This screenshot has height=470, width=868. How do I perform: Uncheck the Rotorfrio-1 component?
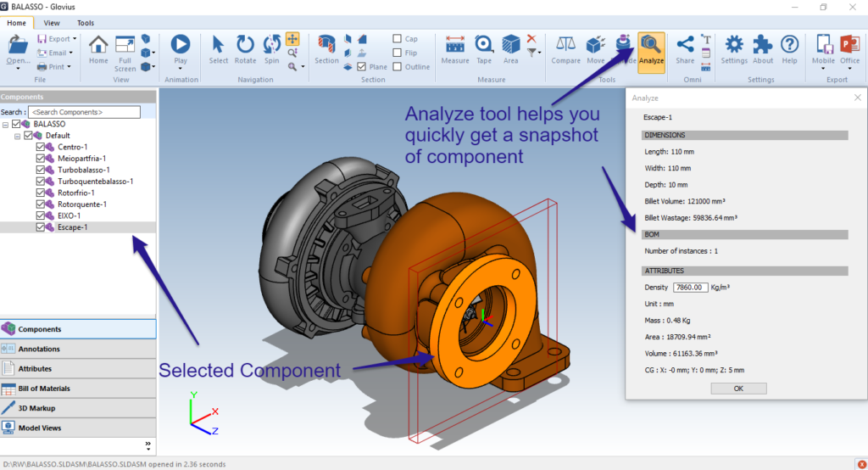coord(40,193)
